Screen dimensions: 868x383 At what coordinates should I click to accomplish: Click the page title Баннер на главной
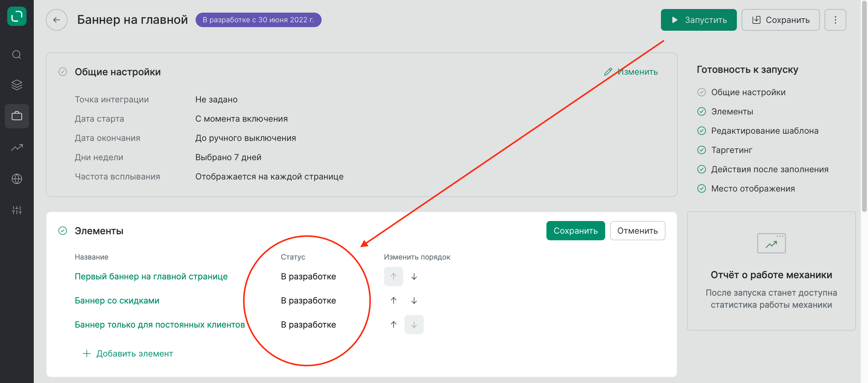point(132,20)
